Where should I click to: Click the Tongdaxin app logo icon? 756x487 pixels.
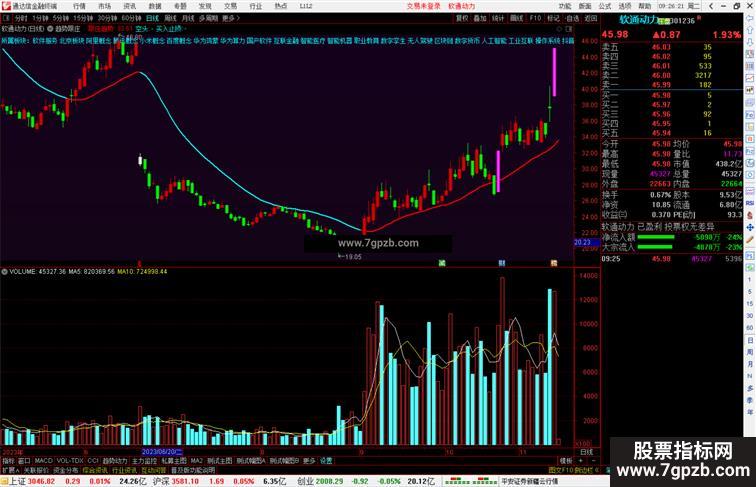click(x=6, y=6)
